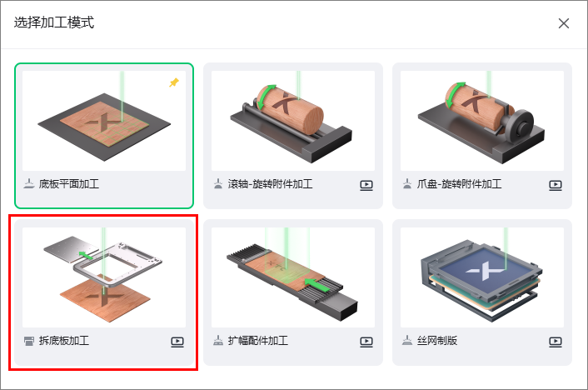Click the 丝网制版 label text
Screen dimensions: 588x390
click(x=437, y=341)
